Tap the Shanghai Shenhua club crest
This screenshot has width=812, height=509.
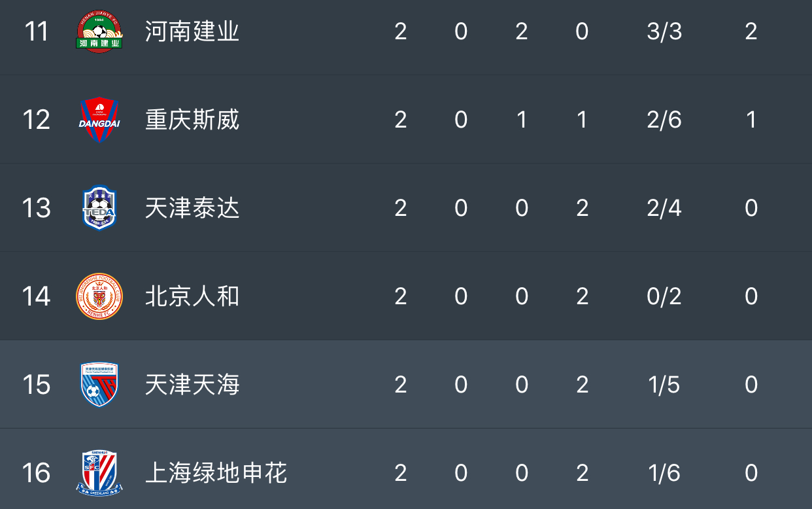99,472
